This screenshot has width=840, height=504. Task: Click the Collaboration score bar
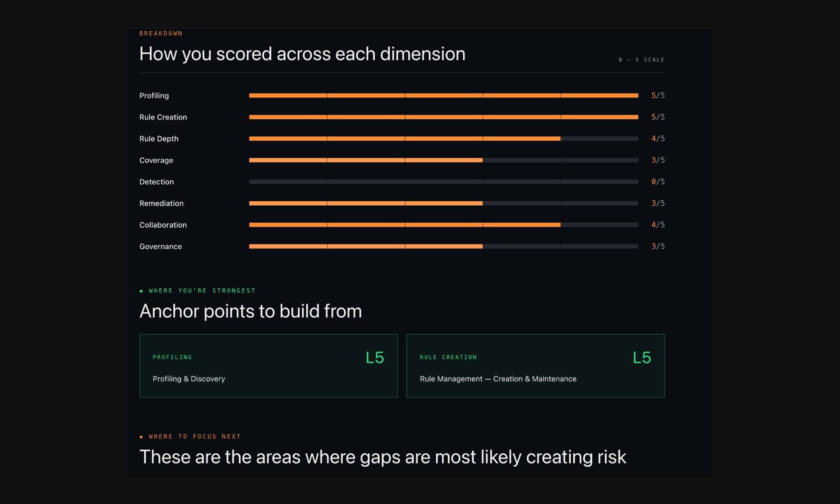[x=444, y=225]
